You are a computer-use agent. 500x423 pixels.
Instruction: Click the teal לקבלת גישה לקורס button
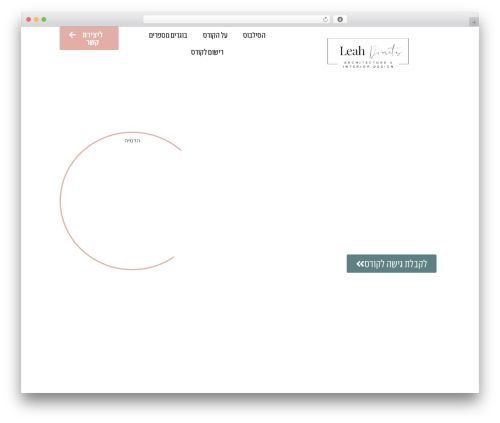[x=392, y=264]
